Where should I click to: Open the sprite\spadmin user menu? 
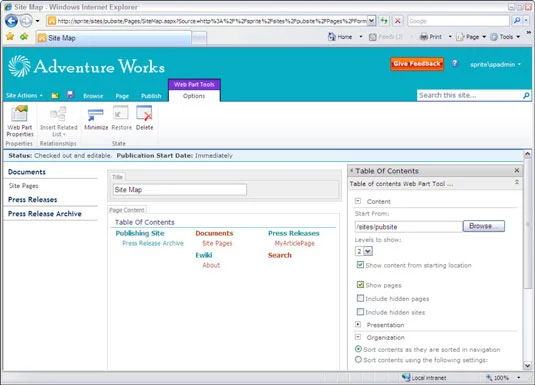(x=495, y=64)
